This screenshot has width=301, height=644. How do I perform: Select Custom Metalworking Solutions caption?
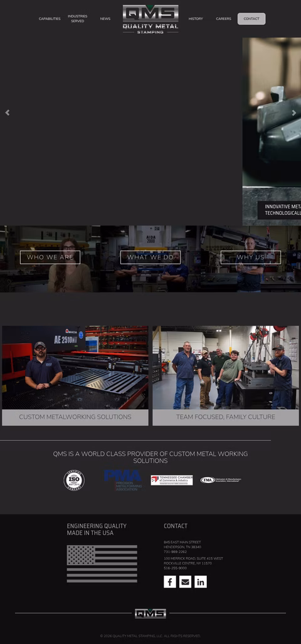[75, 417]
